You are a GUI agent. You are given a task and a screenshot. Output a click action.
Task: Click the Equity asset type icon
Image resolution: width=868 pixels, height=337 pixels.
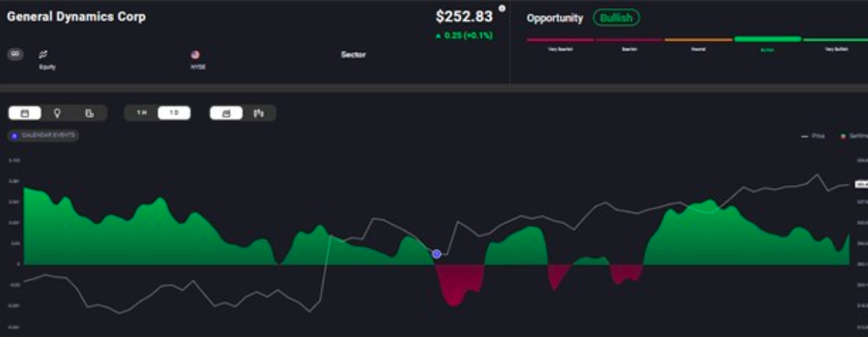[x=43, y=54]
